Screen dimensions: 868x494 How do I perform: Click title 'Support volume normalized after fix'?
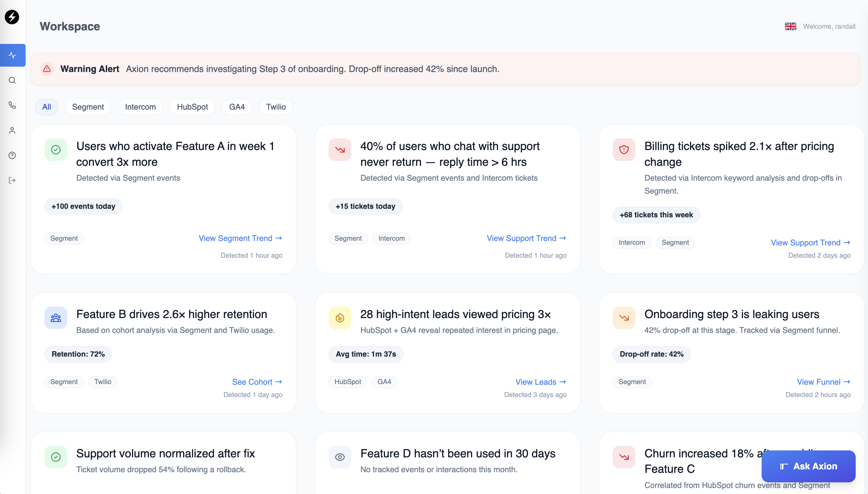click(165, 453)
